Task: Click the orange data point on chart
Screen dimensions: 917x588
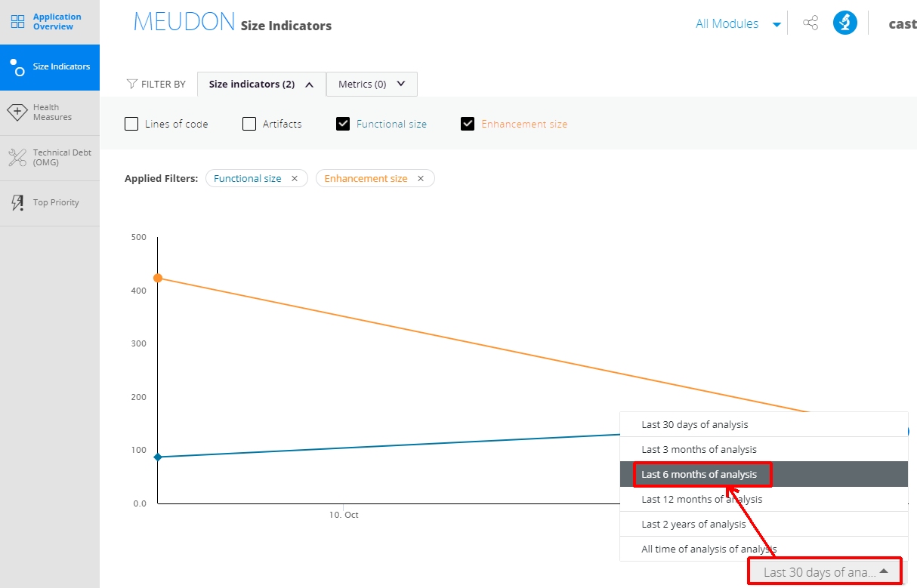Action: (158, 278)
